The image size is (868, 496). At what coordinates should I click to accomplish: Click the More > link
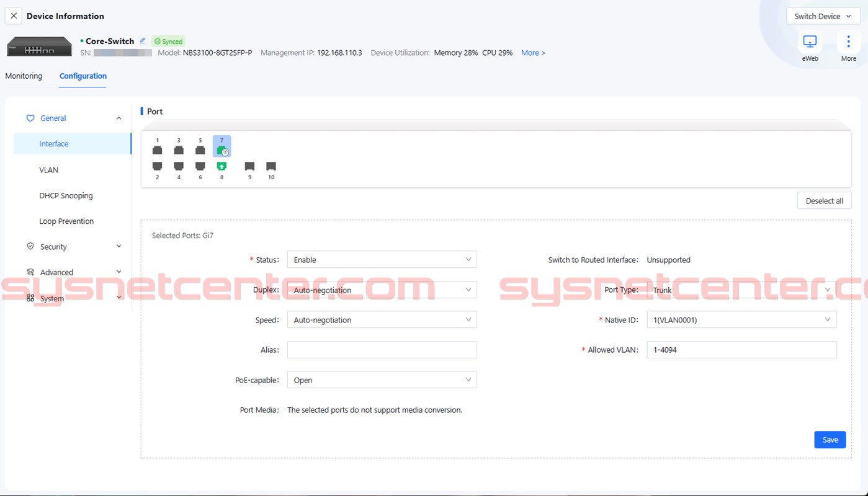point(533,53)
